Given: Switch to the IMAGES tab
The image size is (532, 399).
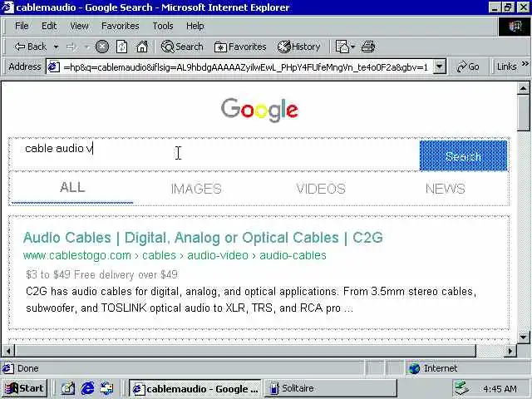Looking at the screenshot, I should coord(196,189).
